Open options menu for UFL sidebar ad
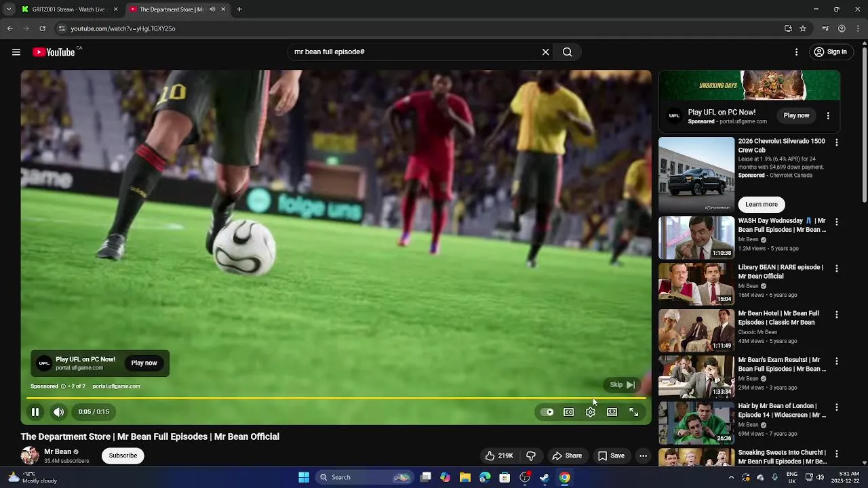The width and height of the screenshot is (868, 488). pyautogui.click(x=828, y=116)
